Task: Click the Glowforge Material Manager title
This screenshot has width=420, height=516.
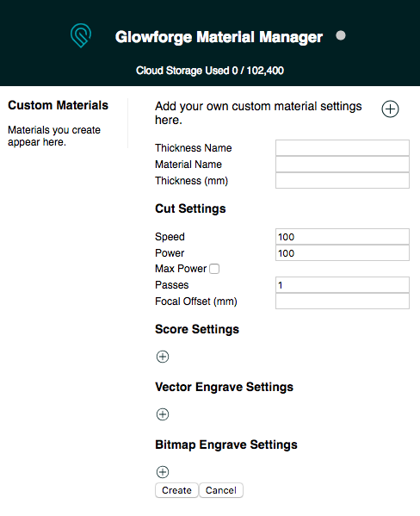Action: tap(219, 37)
